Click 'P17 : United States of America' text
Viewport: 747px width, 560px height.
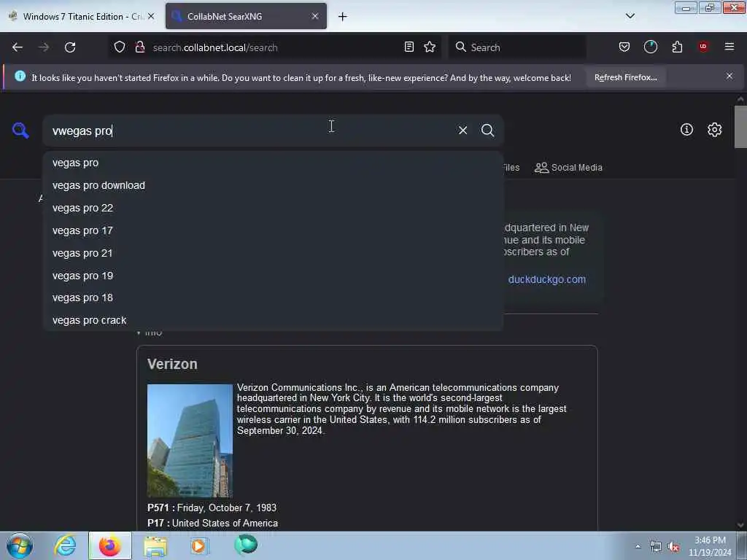[212, 524]
